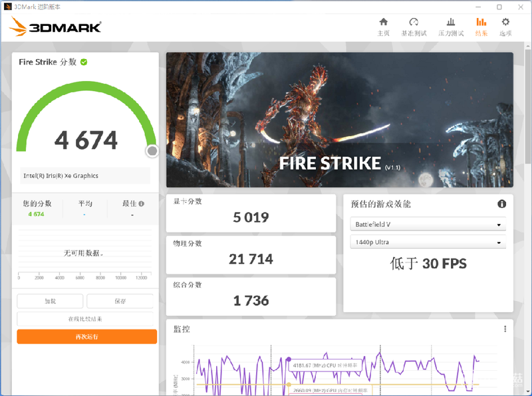Click the yellow GPU frequency marker dot

point(289,385)
